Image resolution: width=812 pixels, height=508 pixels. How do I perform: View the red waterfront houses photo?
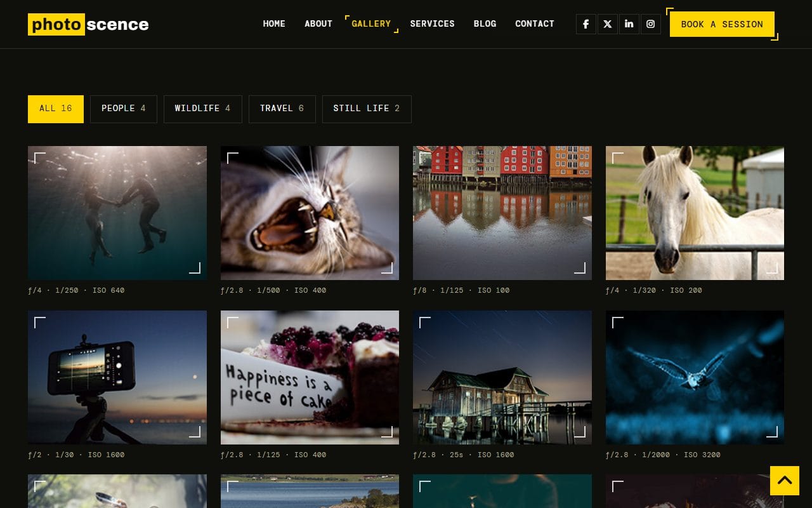click(x=502, y=213)
